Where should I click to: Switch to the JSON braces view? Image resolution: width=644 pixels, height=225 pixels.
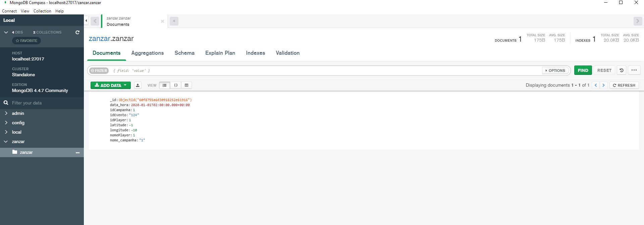176,85
